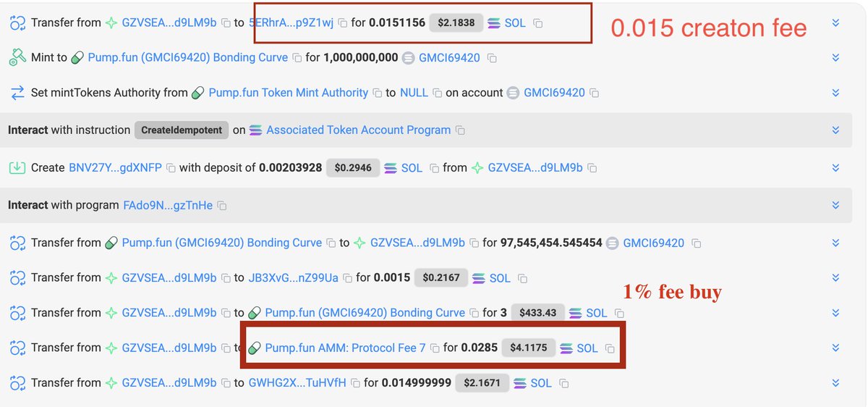Expand the 0.0015 SOL transfer row
Image resolution: width=868 pixels, height=407 pixels.
pos(835,278)
